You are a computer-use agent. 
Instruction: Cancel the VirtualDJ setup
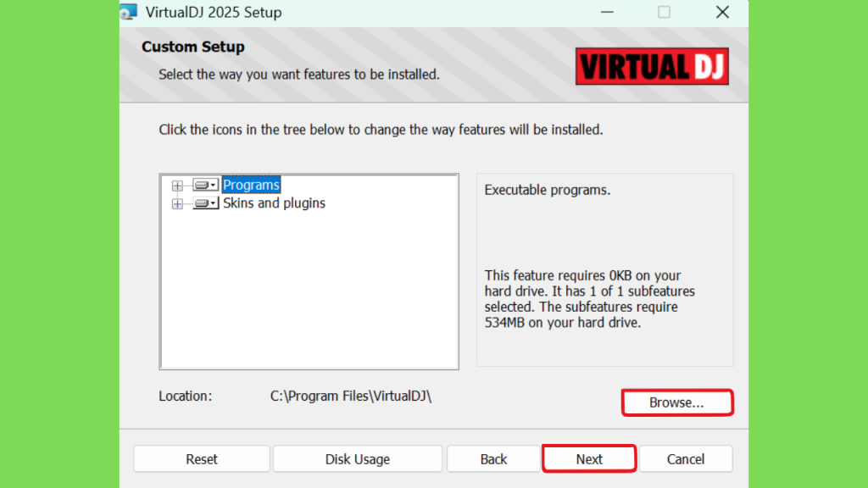coord(685,458)
